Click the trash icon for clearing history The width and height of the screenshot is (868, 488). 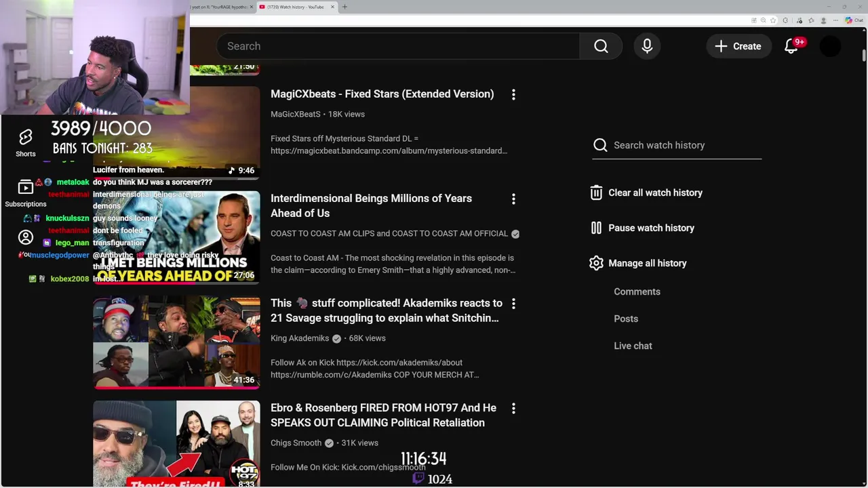click(x=596, y=192)
